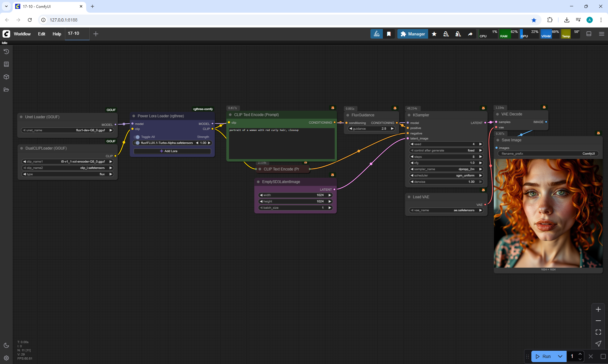Open settings gear in sidebar
The image size is (608, 364).
pos(6,358)
